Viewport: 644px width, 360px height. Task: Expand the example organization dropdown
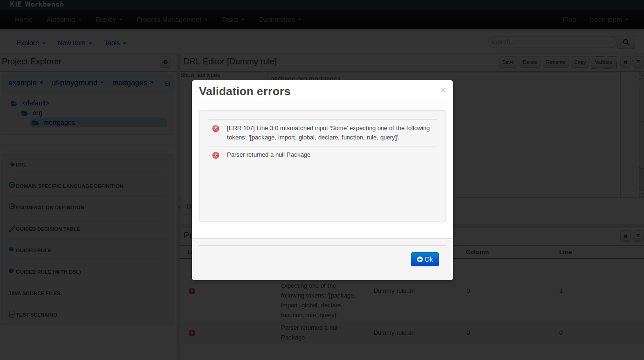(26, 83)
